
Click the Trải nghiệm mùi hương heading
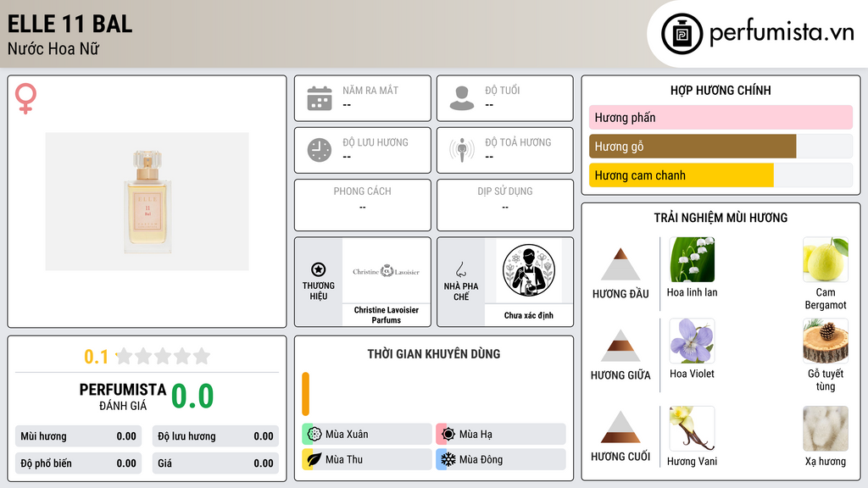coord(721,218)
